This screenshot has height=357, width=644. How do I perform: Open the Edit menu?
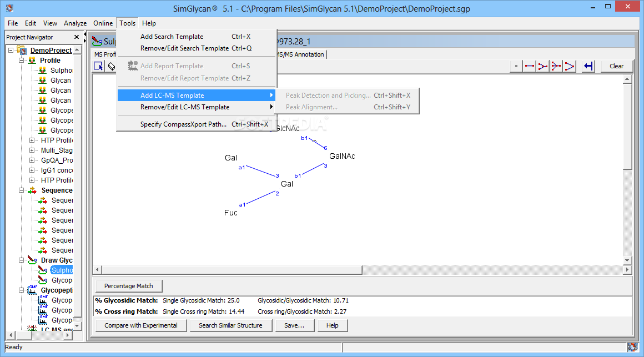click(x=31, y=23)
